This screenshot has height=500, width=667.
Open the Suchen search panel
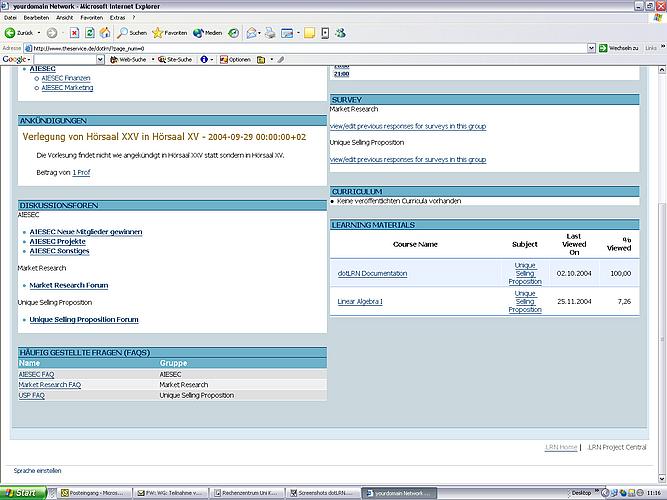pyautogui.click(x=132, y=33)
